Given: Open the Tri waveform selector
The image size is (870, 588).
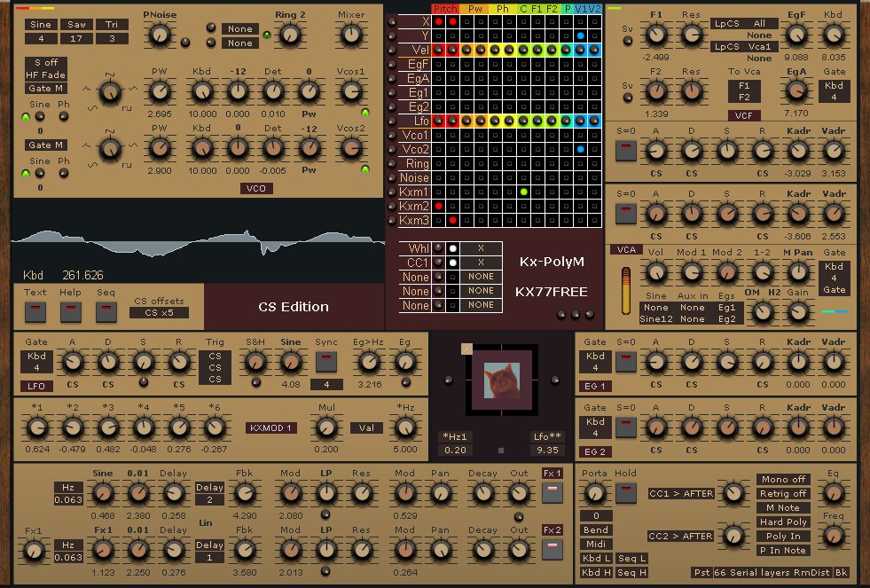Looking at the screenshot, I should click(112, 25).
